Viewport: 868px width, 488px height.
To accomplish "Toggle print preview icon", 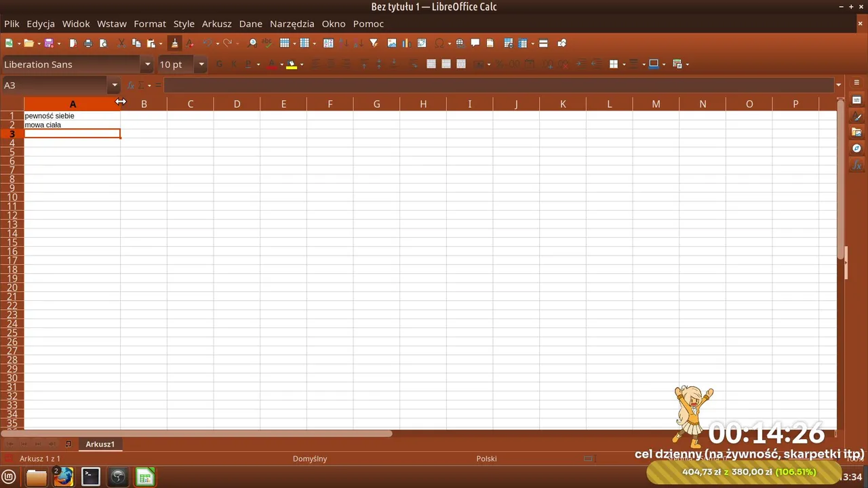I will tap(103, 43).
